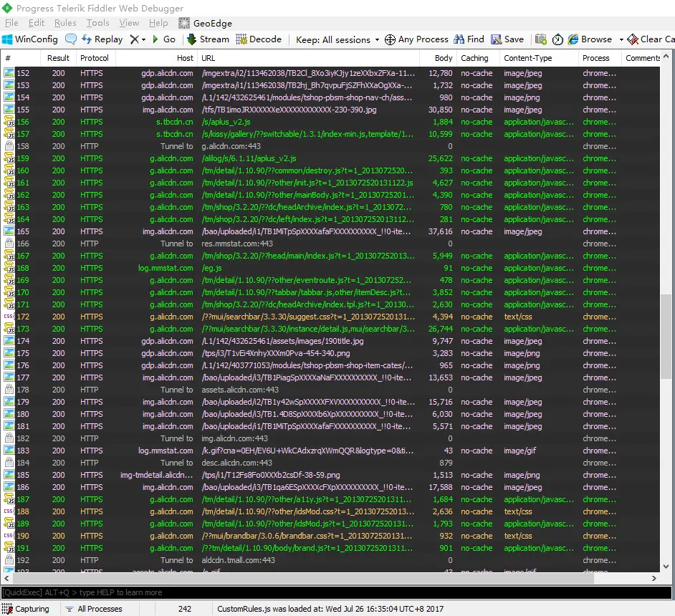
Task: Click the Browse Internet Explorer icon
Action: click(573, 39)
